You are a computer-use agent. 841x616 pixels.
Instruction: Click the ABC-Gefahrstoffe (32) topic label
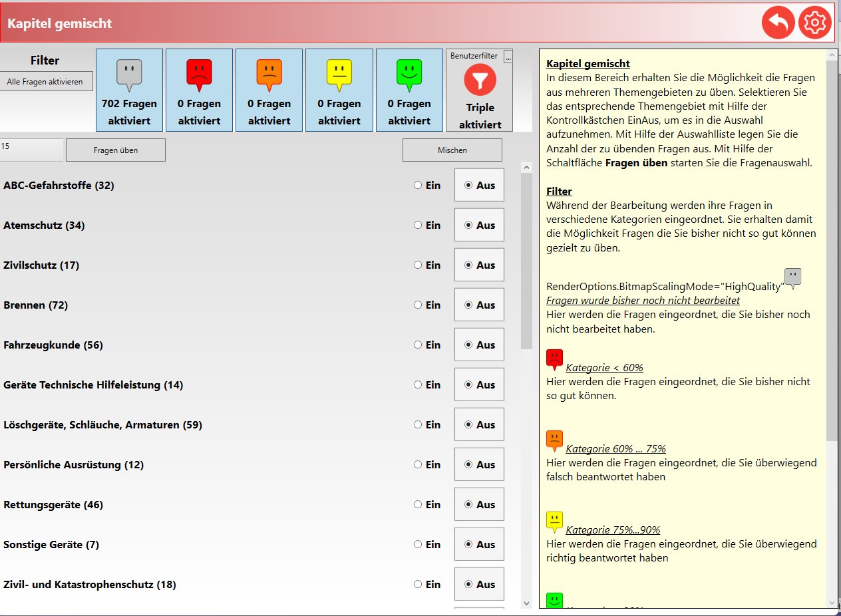tap(59, 186)
